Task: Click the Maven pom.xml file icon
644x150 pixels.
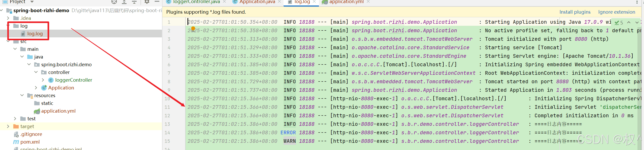Action: 16,142
